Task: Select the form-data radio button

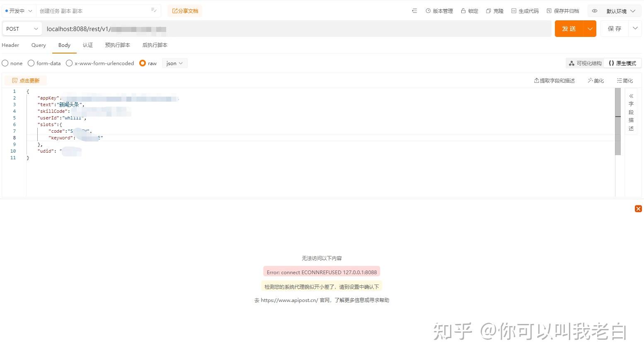Action: coord(31,63)
